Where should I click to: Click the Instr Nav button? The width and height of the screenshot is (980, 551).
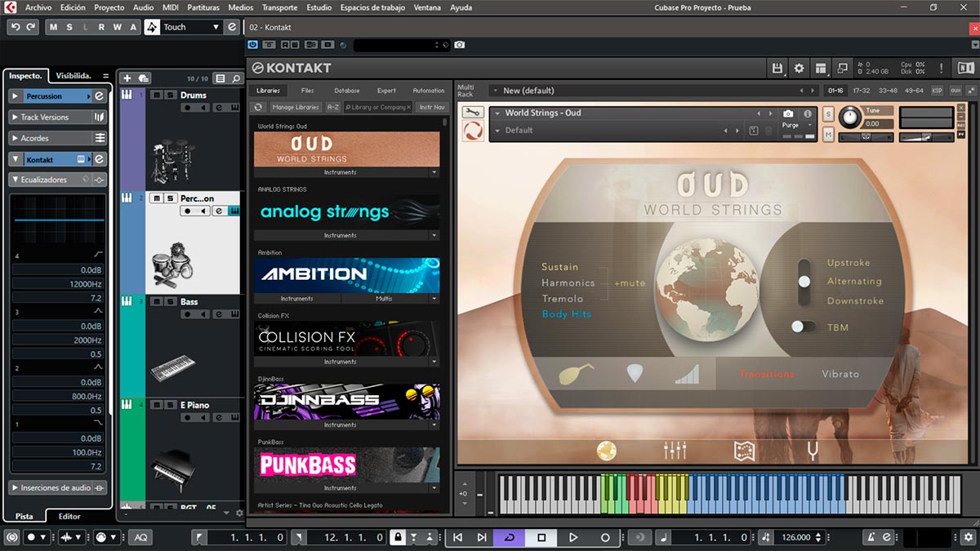432,107
